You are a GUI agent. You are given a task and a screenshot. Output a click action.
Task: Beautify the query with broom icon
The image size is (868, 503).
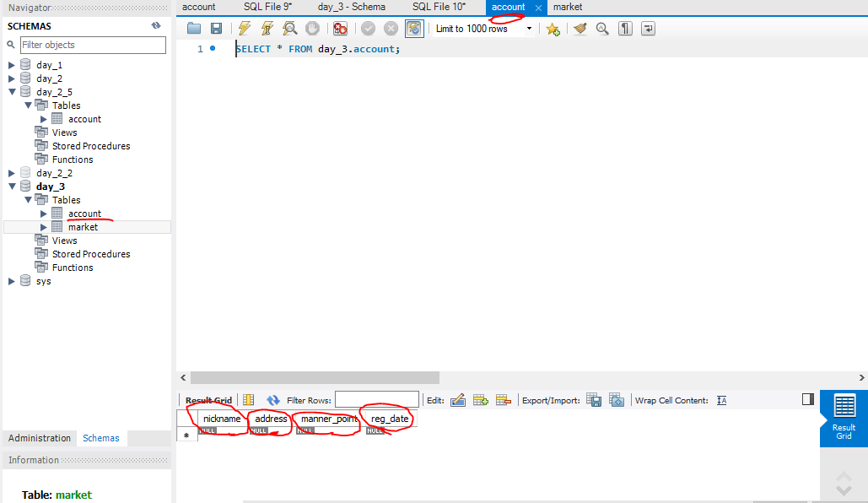coord(580,28)
